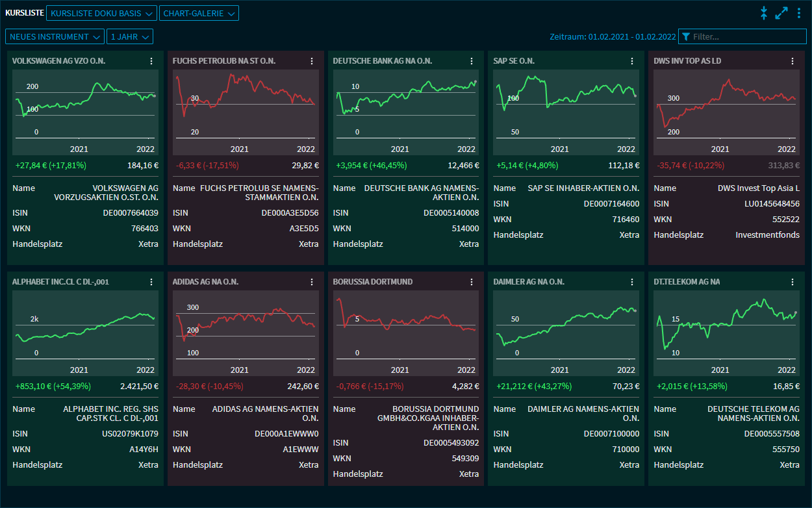812x508 pixels.
Task: Open the Fuchs Petrolub card options menu
Action: click(312, 61)
